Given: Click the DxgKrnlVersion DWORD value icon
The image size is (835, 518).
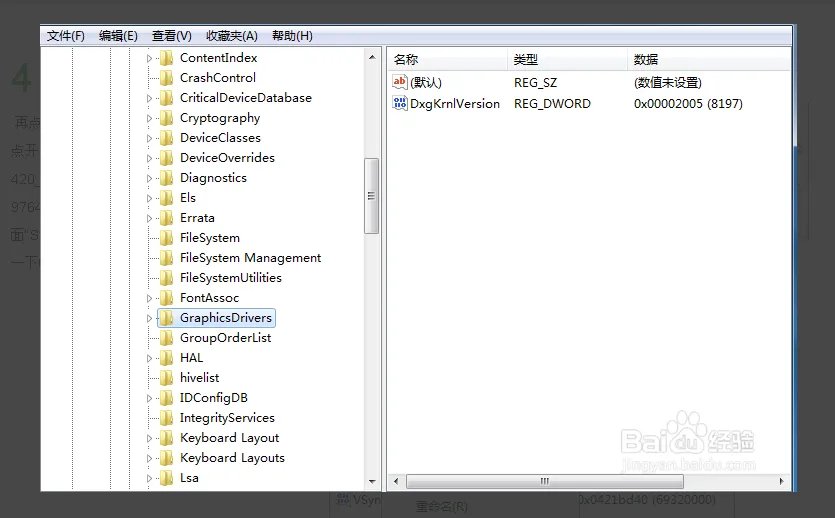Looking at the screenshot, I should [400, 103].
